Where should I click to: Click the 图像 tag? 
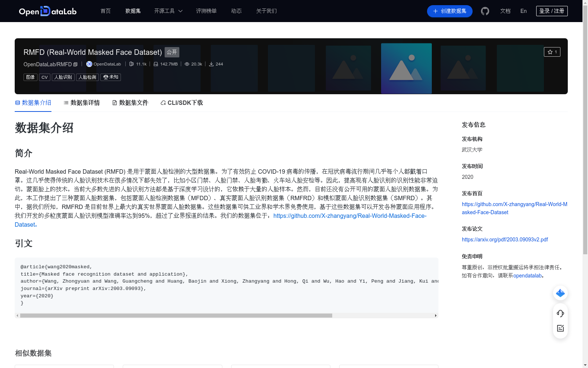(31, 77)
